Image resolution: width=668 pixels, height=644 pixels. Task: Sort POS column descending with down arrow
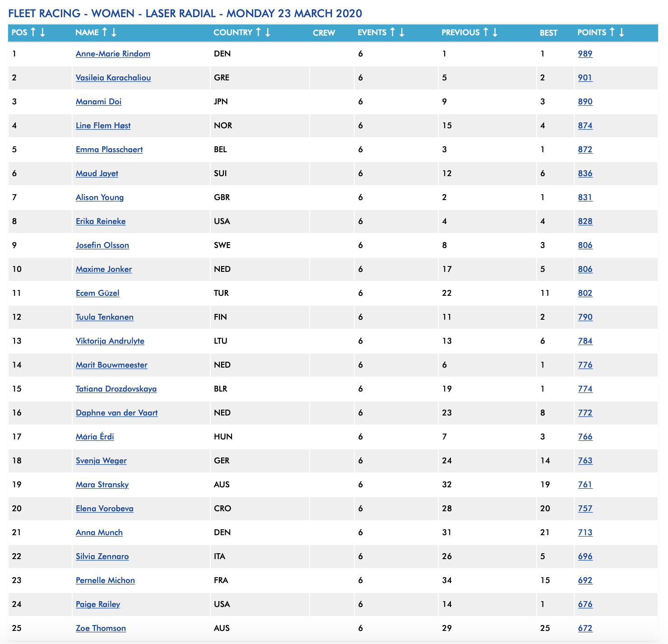click(x=42, y=32)
